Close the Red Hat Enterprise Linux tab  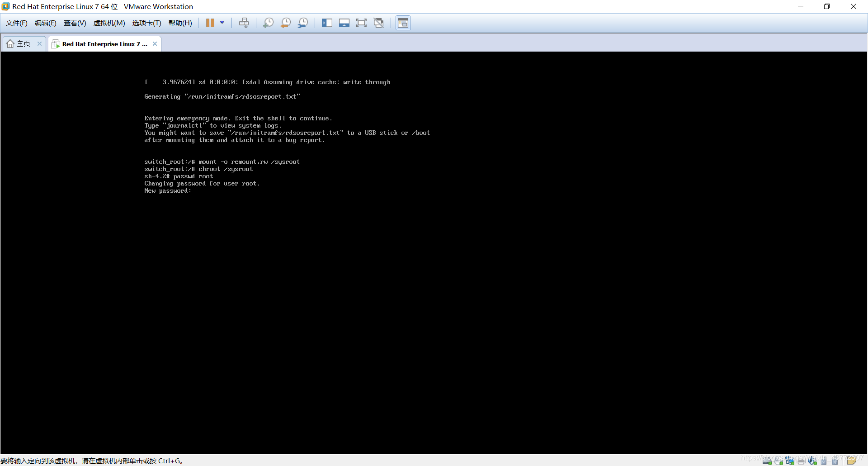(x=155, y=44)
